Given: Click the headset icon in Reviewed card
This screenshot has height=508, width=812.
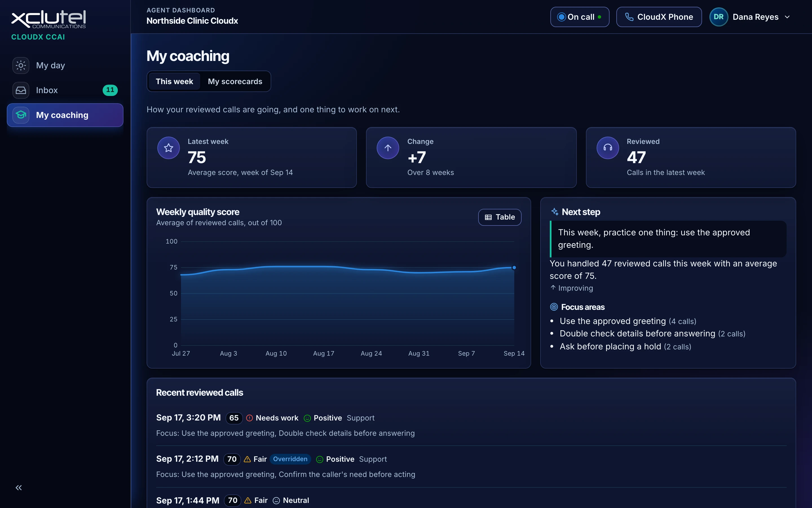Looking at the screenshot, I should click(x=608, y=148).
